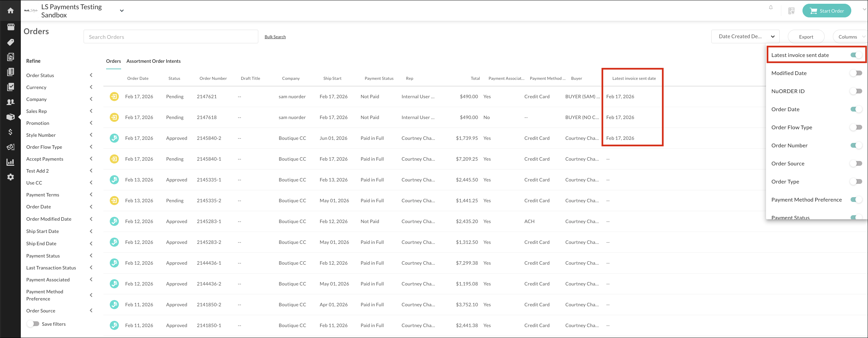Open the price tag icon in sidebar

pyautogui.click(x=11, y=42)
